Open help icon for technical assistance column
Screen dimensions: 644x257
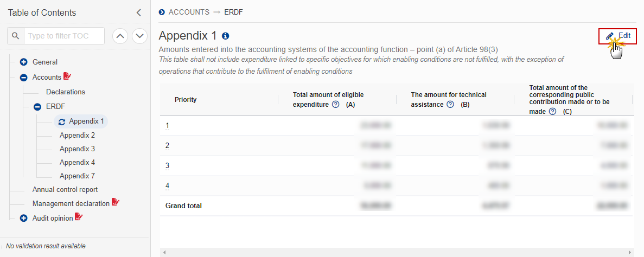(450, 104)
